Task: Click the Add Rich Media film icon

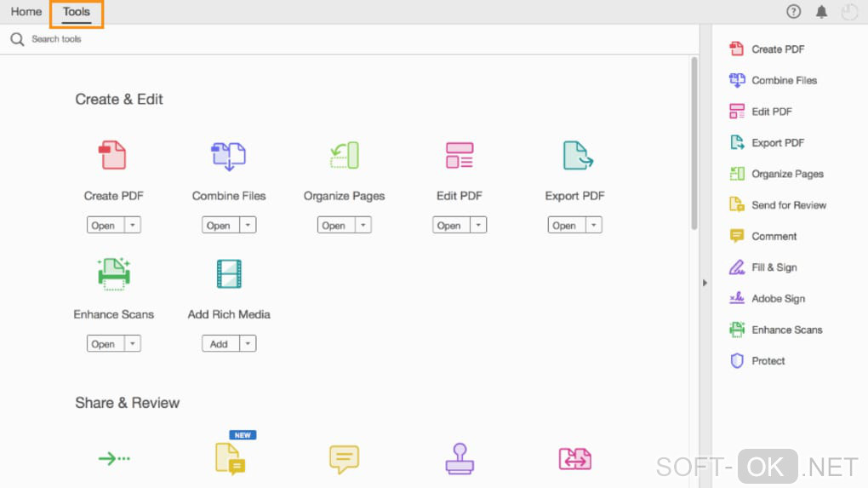Action: [x=229, y=273]
